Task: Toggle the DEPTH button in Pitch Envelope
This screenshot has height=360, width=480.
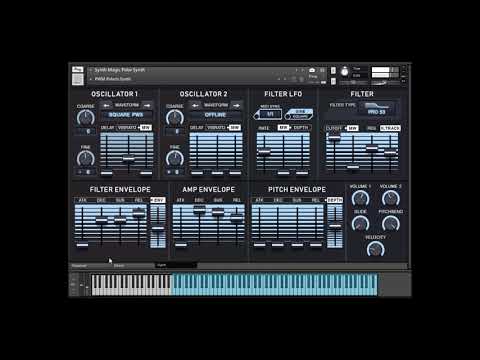Action: click(335, 200)
